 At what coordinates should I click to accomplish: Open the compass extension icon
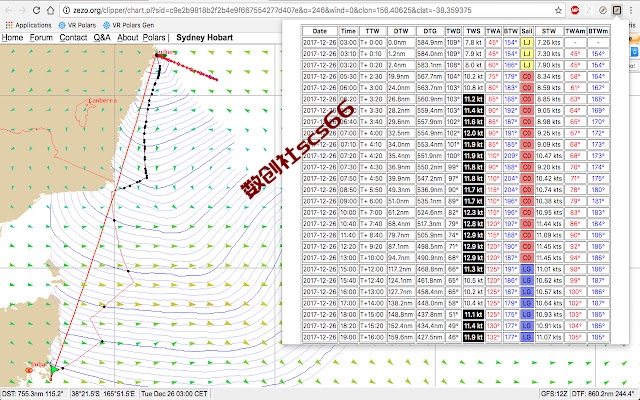coord(602,11)
